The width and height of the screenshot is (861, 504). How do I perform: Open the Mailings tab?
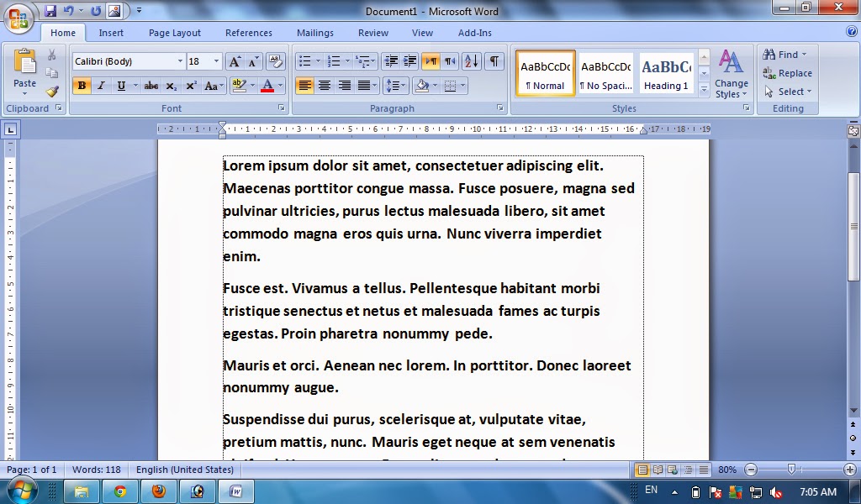(315, 33)
